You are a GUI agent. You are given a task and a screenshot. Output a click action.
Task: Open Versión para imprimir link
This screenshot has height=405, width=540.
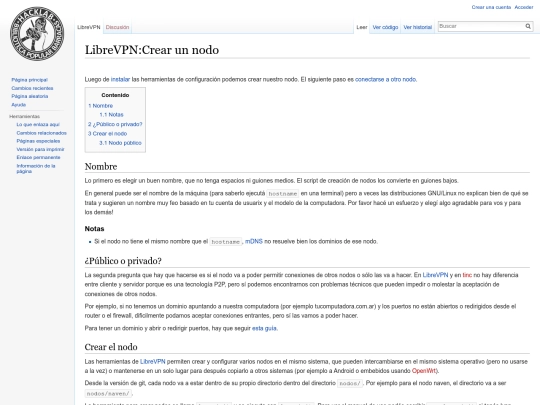(40, 149)
